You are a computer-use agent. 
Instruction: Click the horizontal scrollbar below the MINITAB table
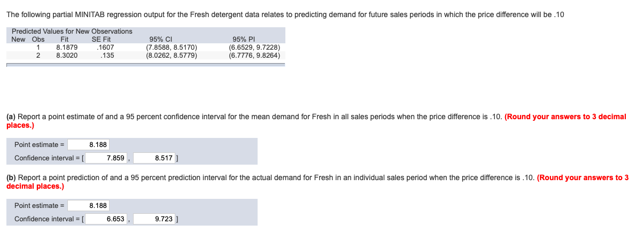(145, 65)
